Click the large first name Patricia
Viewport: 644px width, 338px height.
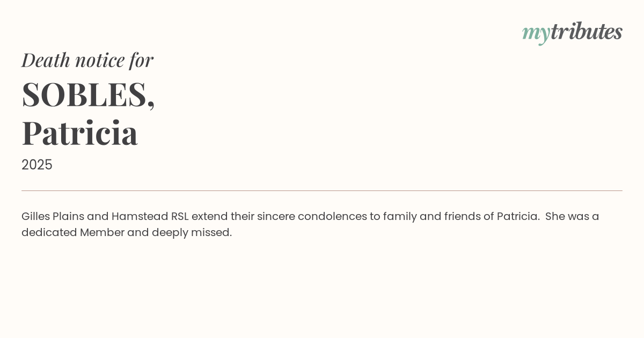[80, 133]
